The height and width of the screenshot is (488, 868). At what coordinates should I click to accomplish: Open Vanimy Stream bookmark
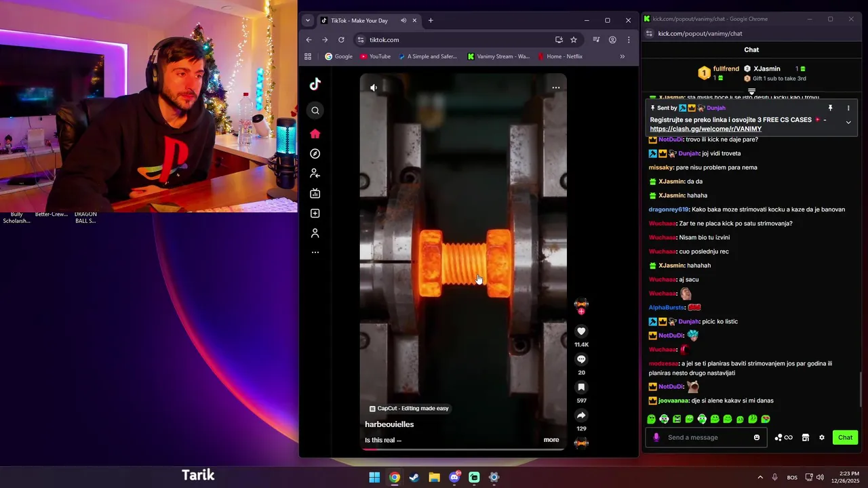pos(498,56)
